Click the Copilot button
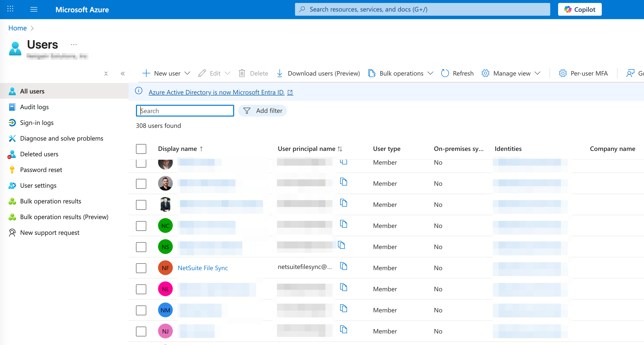 [579, 10]
